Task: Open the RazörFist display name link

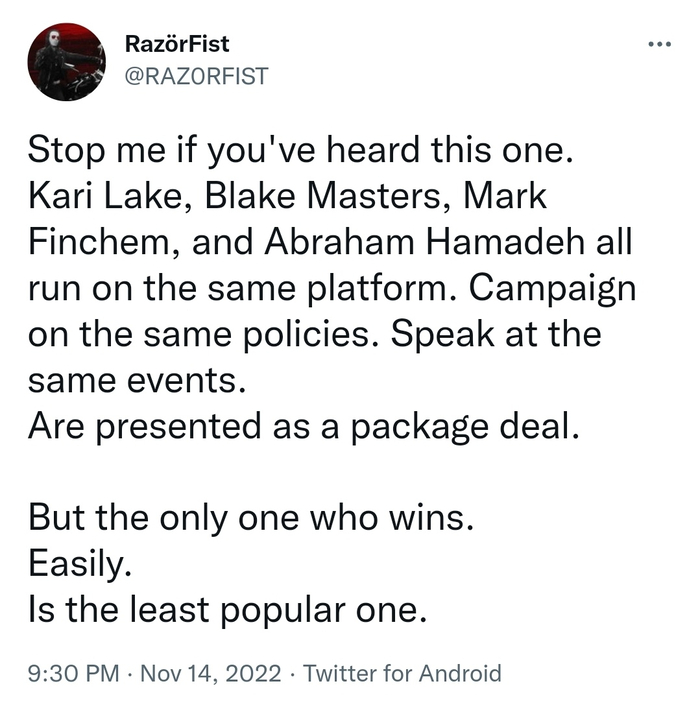Action: point(177,45)
